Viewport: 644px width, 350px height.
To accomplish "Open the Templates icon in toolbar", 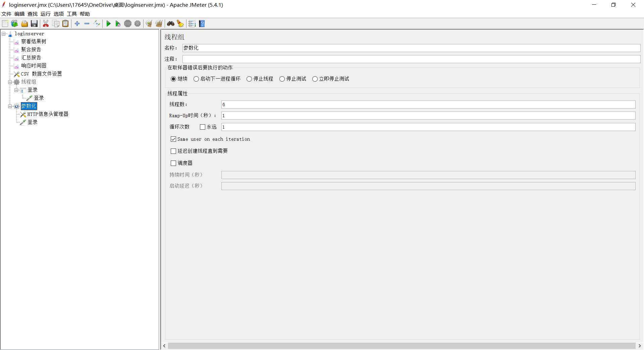I will pos(14,24).
